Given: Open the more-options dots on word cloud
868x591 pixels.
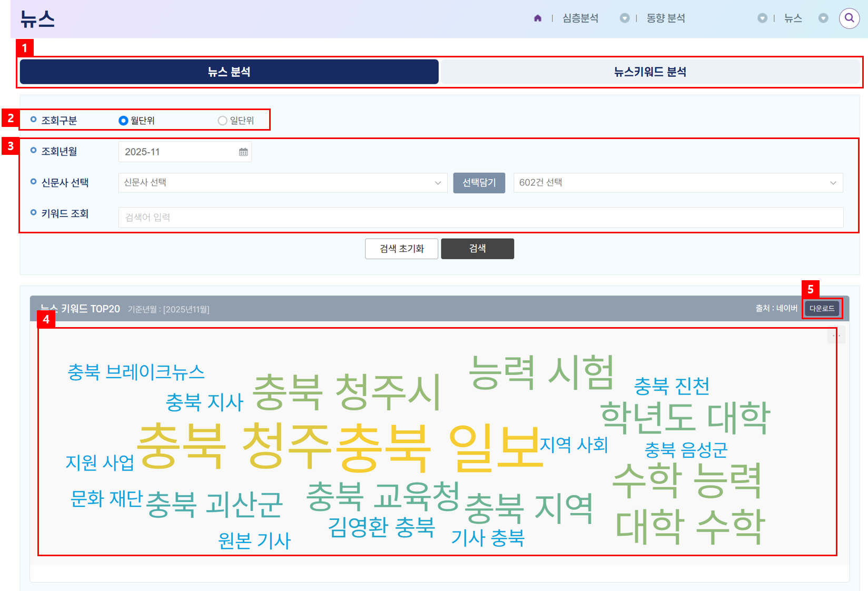Looking at the screenshot, I should [x=836, y=336].
